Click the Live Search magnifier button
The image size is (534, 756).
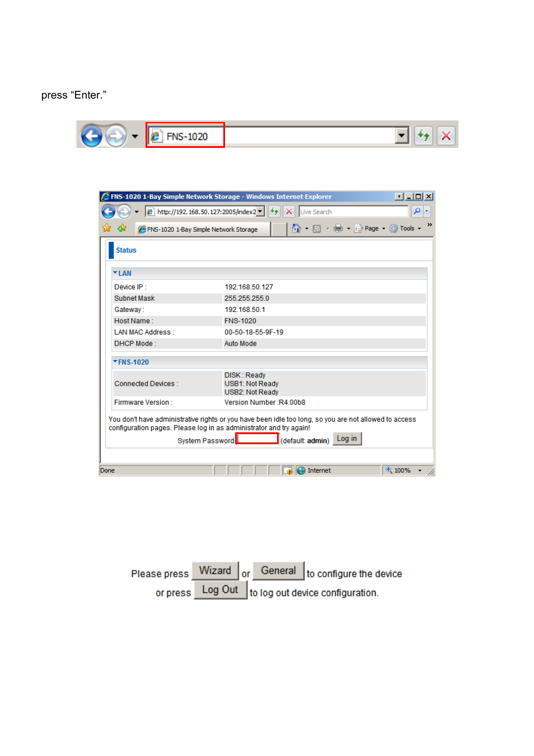point(417,212)
